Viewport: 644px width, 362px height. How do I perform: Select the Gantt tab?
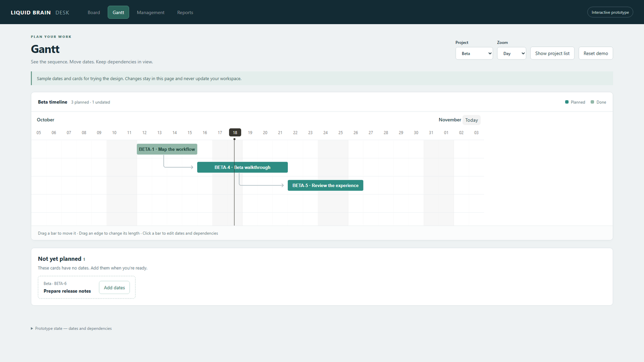coord(118,12)
